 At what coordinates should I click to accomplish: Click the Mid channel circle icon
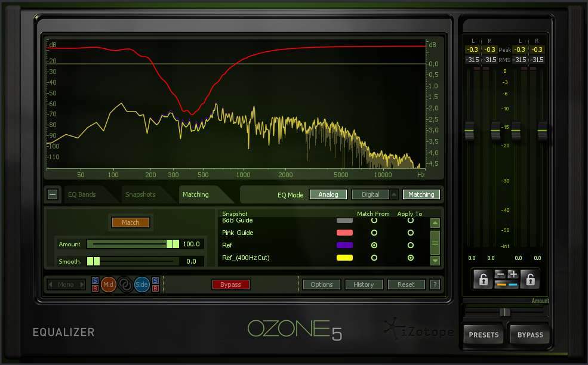point(108,284)
